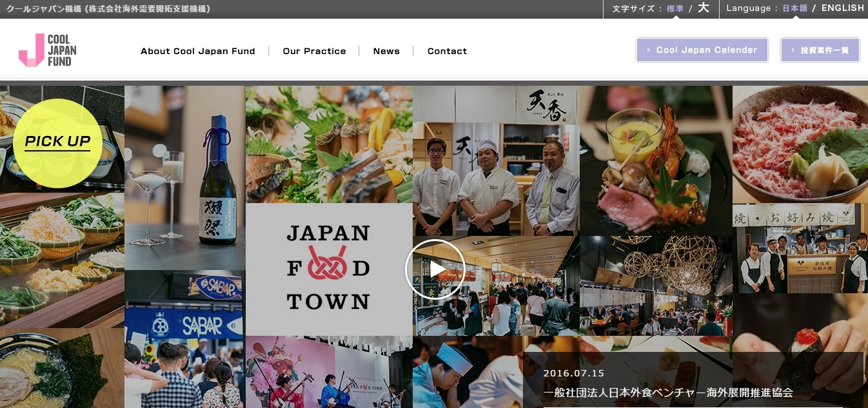The image size is (868, 408).
Task: Set font size to 標準
Action: pos(675,8)
